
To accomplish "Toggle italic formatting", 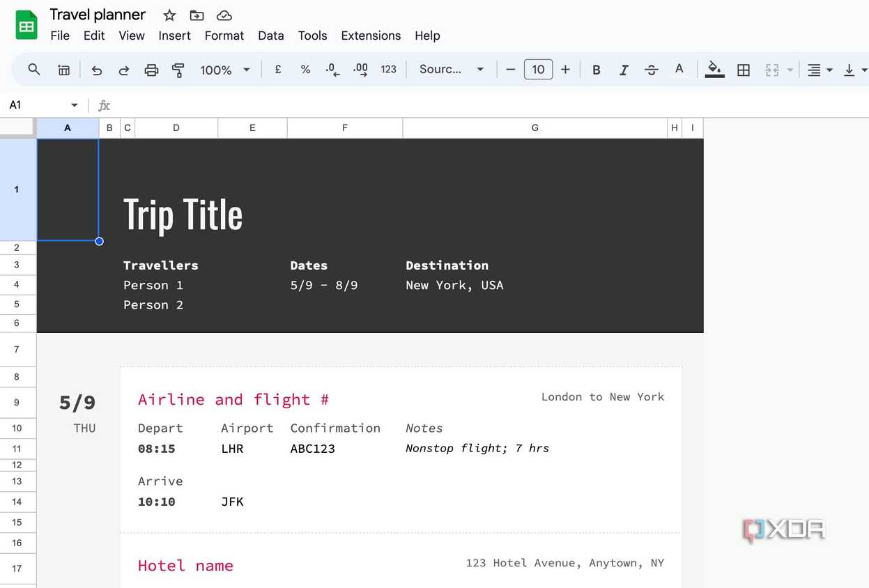I will pos(624,70).
